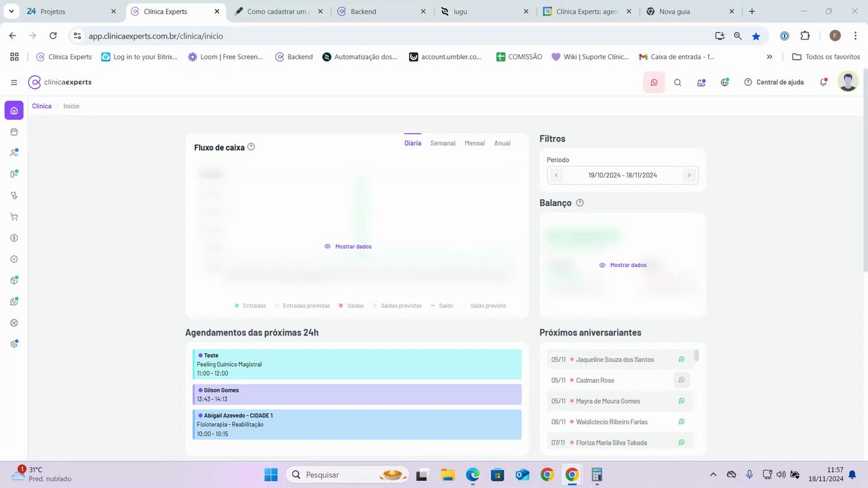
Task: Open the period date range 19/10/2024 - 18/11/2024
Action: [623, 175]
